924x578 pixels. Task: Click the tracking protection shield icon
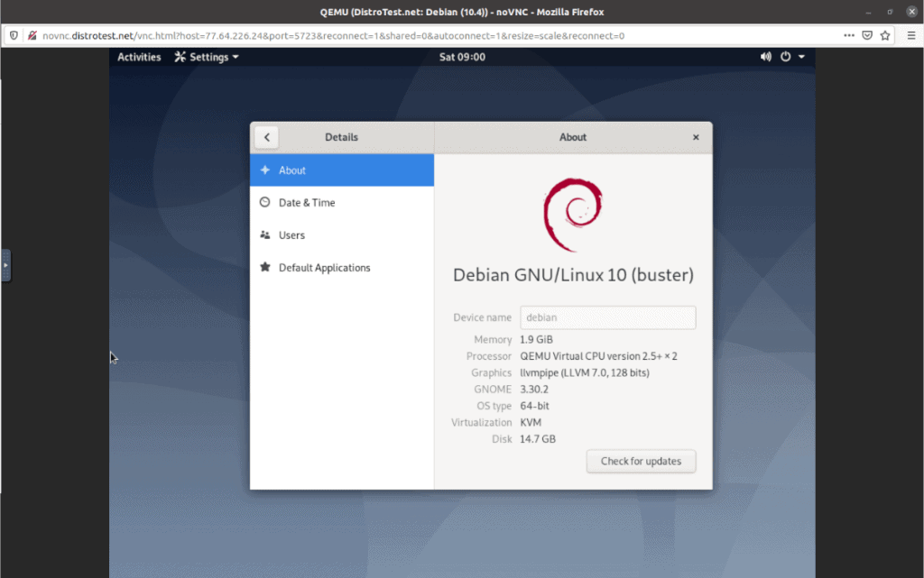[14, 36]
